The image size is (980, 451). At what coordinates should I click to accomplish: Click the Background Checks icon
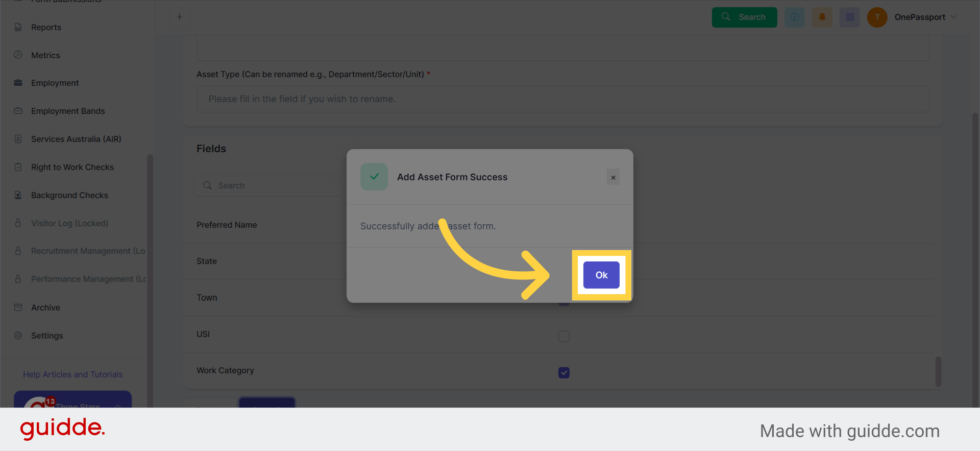tap(18, 195)
